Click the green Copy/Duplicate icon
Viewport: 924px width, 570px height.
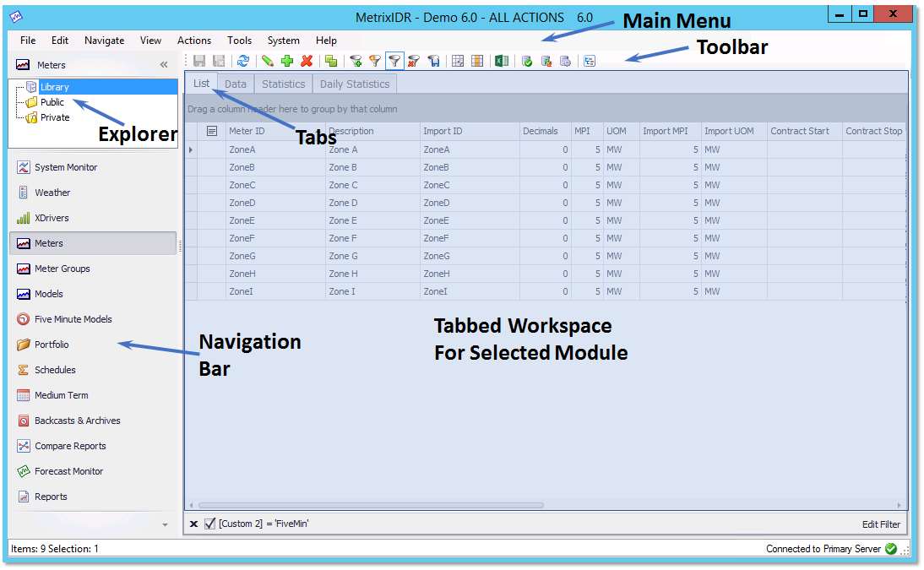point(331,61)
